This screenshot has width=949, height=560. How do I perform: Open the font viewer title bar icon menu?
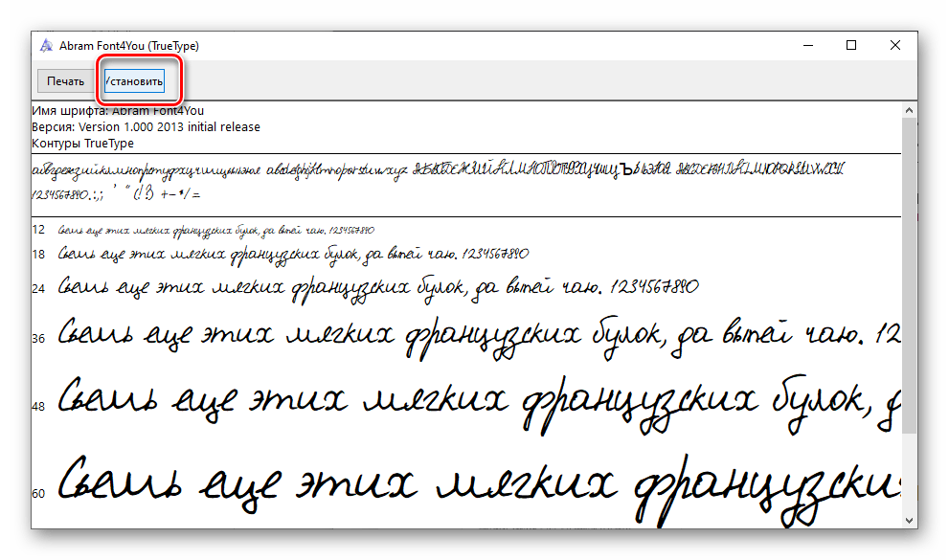click(x=45, y=45)
